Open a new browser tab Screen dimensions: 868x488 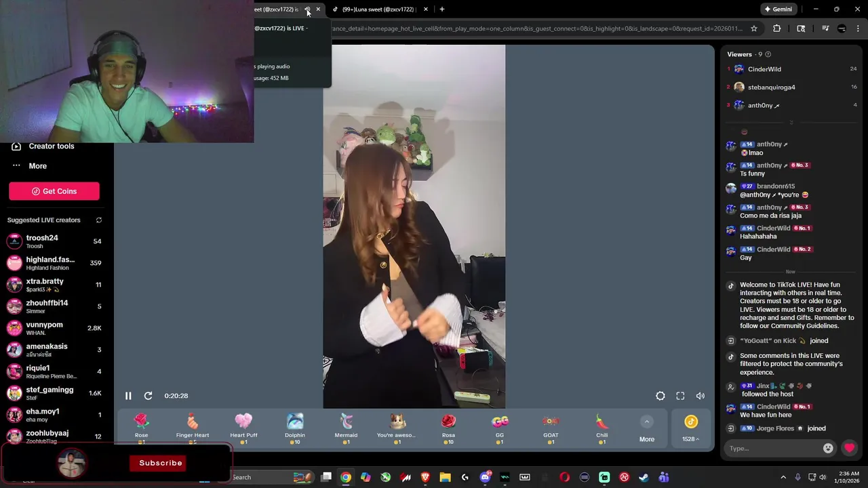[x=442, y=9]
